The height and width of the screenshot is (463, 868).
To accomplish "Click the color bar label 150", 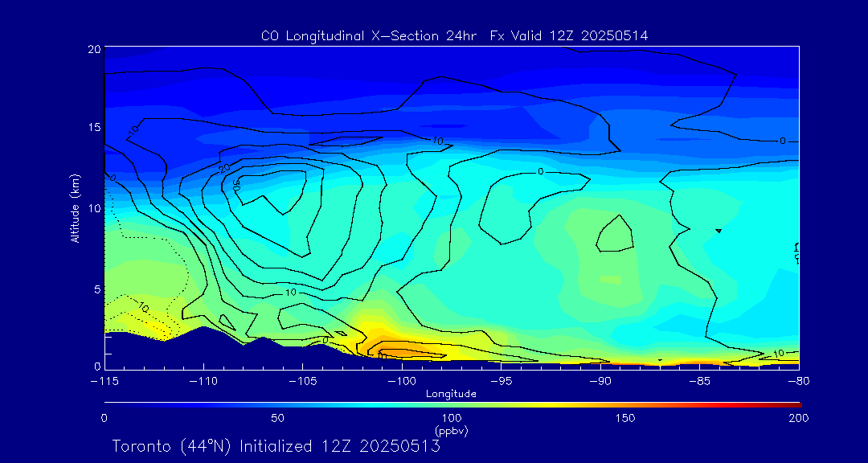I will 625,418.
